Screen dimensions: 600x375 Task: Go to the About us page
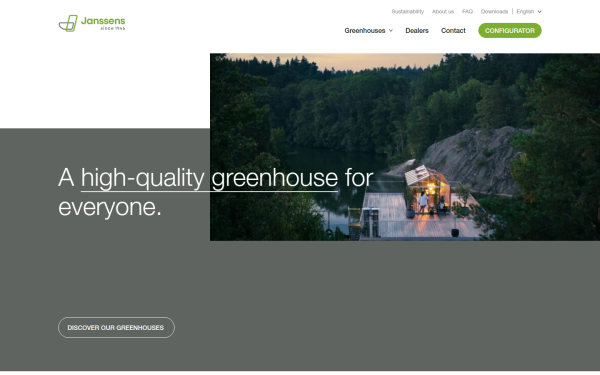pos(443,11)
